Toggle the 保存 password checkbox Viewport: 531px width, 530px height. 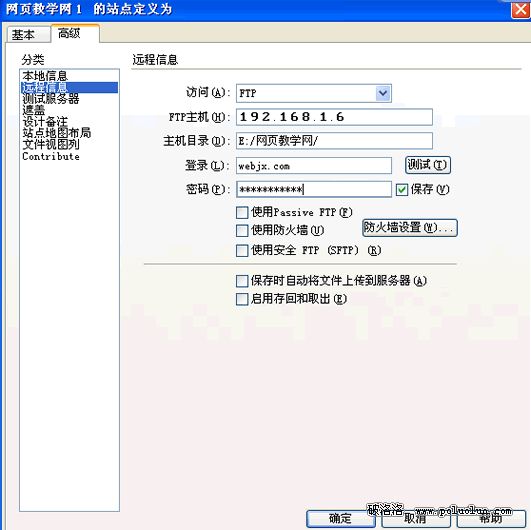[402, 190]
